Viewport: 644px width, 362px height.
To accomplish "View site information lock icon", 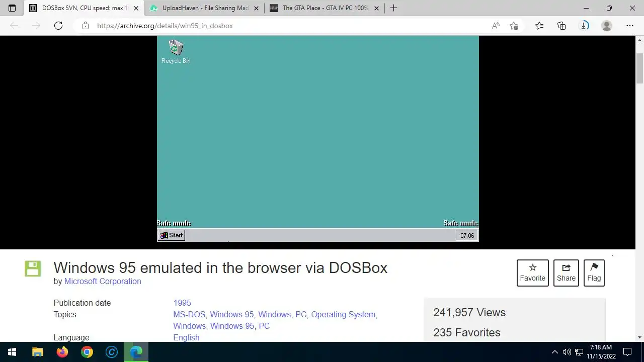I will tap(86, 26).
